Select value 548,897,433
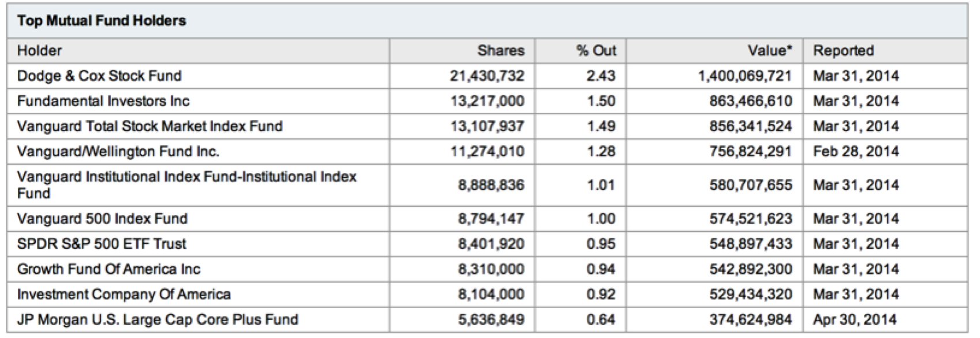The height and width of the screenshot is (338, 980). click(751, 244)
